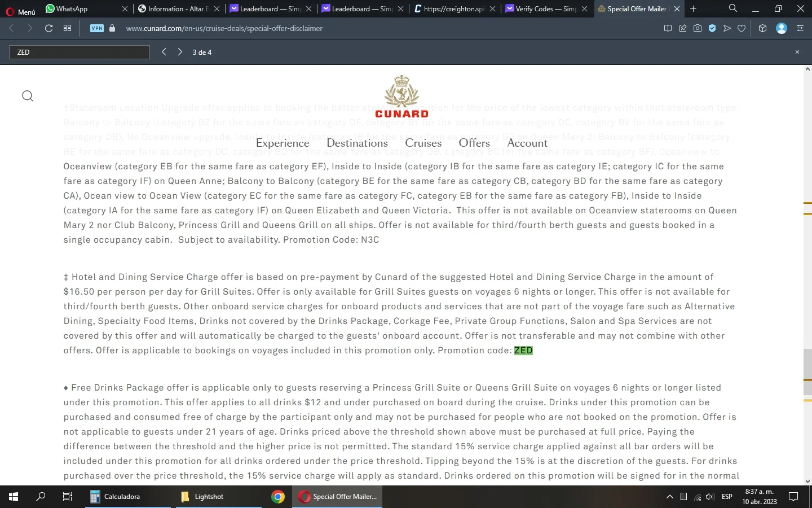The height and width of the screenshot is (508, 812).
Task: Open Windows taskbar search
Action: point(41,497)
